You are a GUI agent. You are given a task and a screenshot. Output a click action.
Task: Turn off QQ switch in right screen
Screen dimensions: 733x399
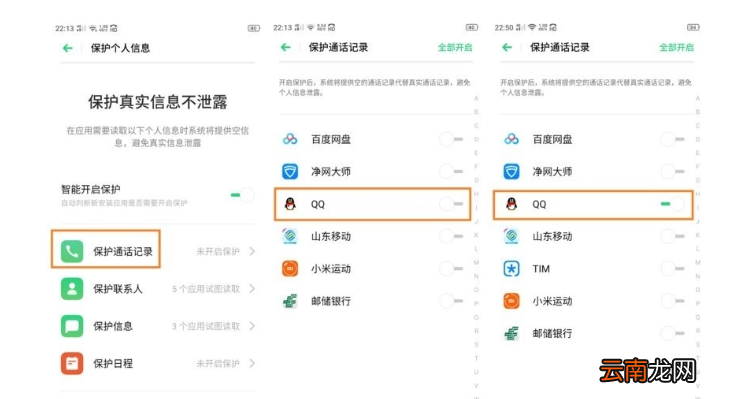point(673,204)
